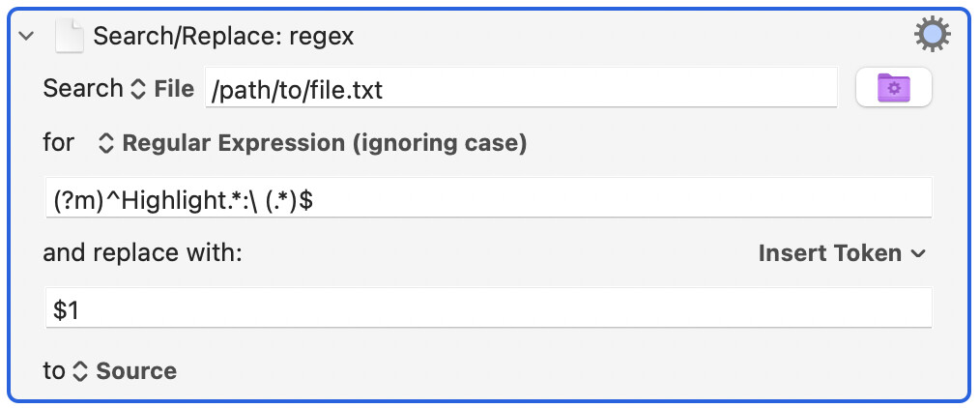Viewport: 980px width, 408px height.
Task: Select the "Search/Replace: regex" action title
Action: [x=224, y=36]
